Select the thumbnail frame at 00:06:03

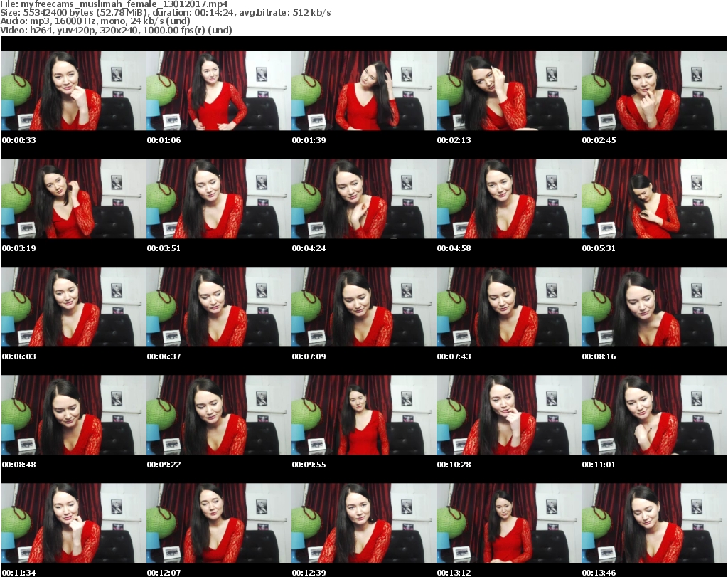pyautogui.click(x=74, y=307)
